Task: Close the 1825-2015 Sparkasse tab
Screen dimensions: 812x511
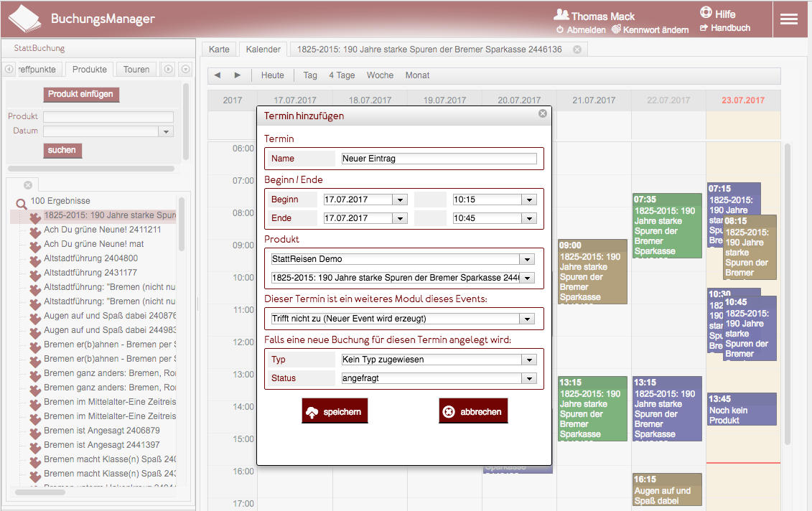Action: pos(577,49)
